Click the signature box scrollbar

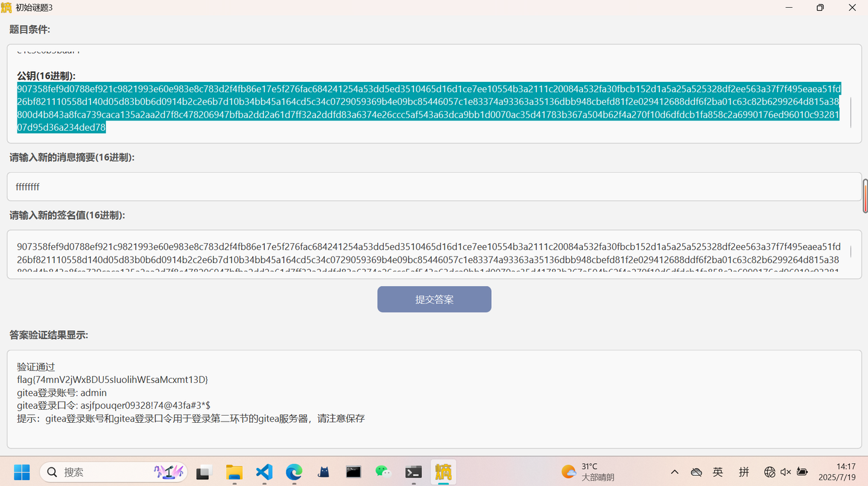(x=851, y=252)
